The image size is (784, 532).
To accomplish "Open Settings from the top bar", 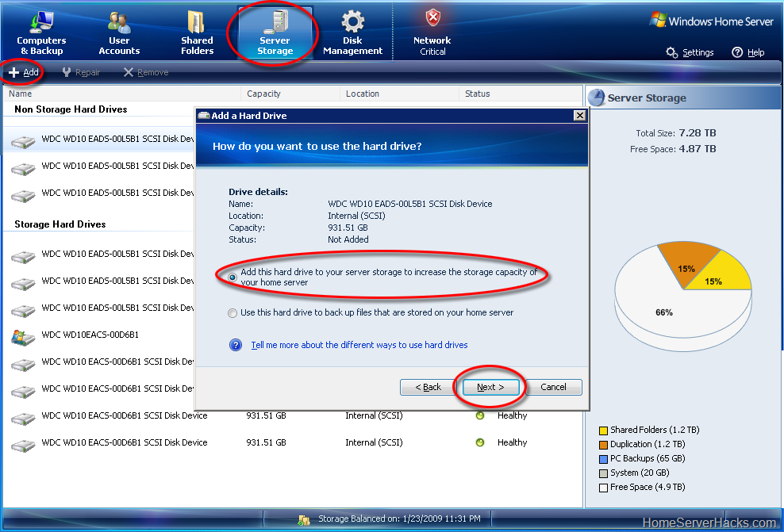I will pyautogui.click(x=690, y=52).
